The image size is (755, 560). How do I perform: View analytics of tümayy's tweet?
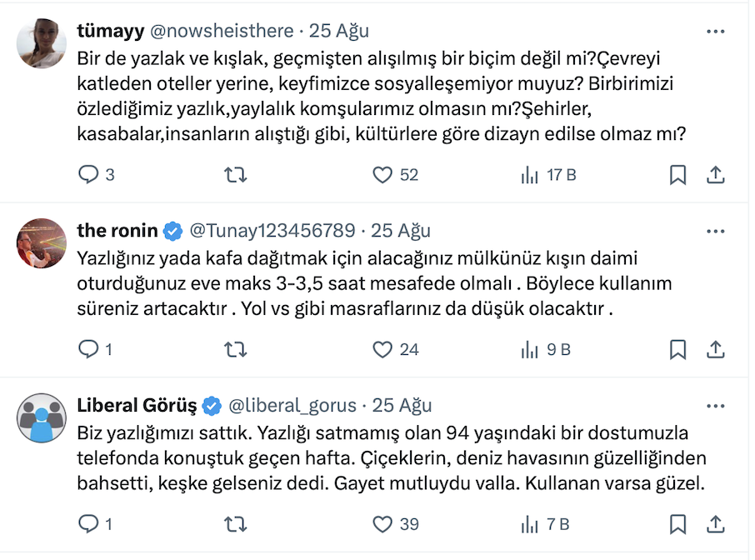click(529, 174)
